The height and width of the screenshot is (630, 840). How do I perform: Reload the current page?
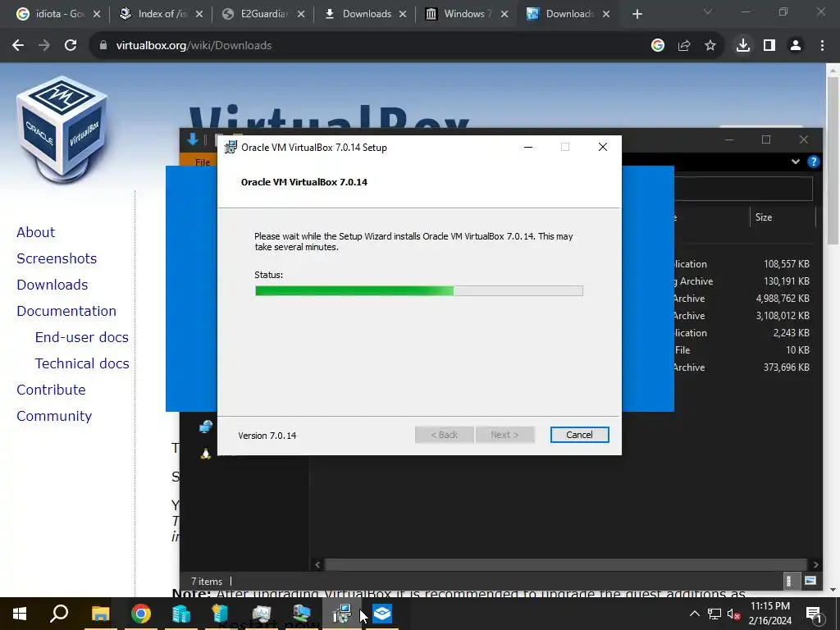71,46
